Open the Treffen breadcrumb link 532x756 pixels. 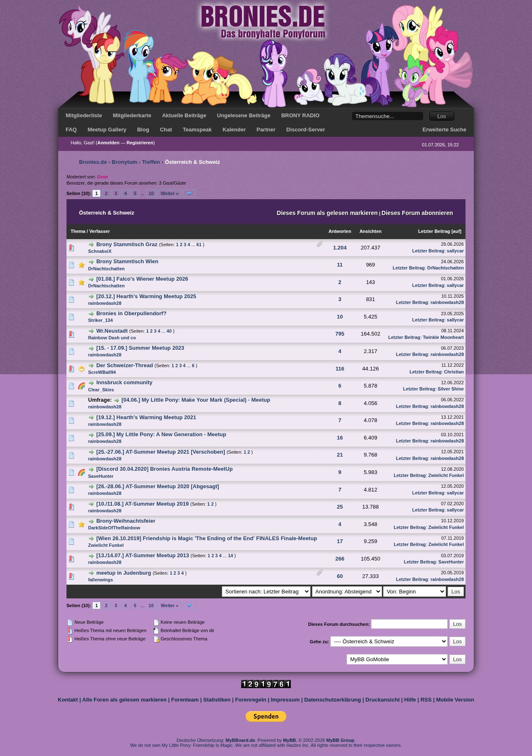coord(151,162)
